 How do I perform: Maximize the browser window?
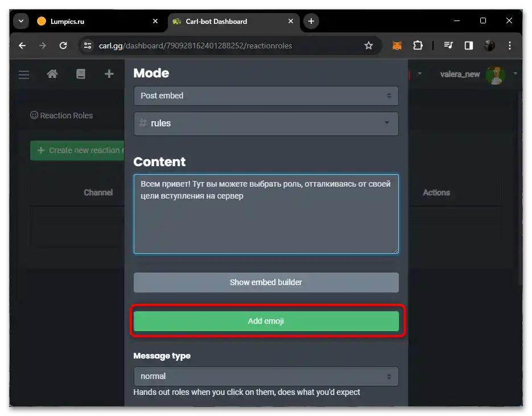(x=483, y=20)
